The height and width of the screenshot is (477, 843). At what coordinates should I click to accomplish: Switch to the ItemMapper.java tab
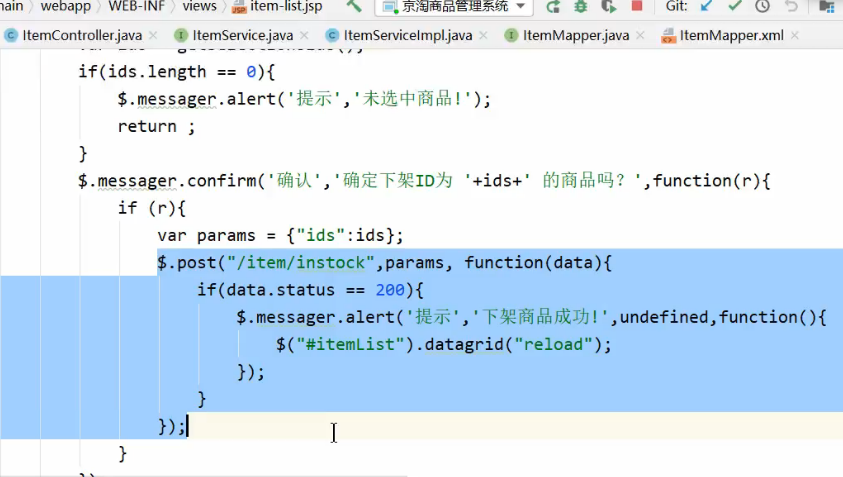(x=576, y=35)
